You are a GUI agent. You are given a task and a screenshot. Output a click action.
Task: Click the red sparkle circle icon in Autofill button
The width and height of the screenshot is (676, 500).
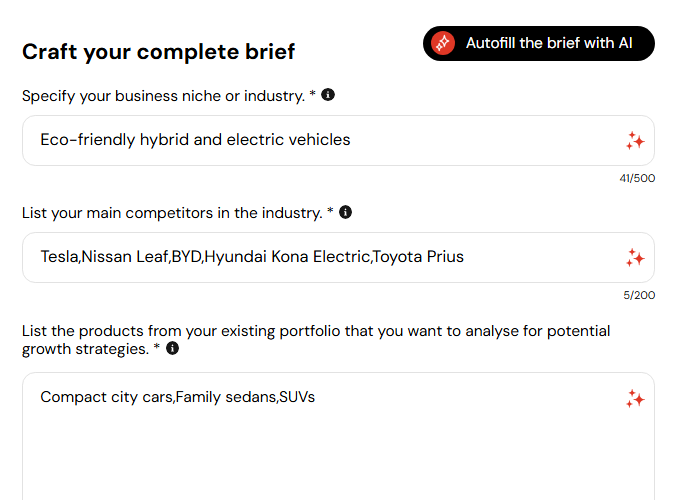pyautogui.click(x=443, y=43)
